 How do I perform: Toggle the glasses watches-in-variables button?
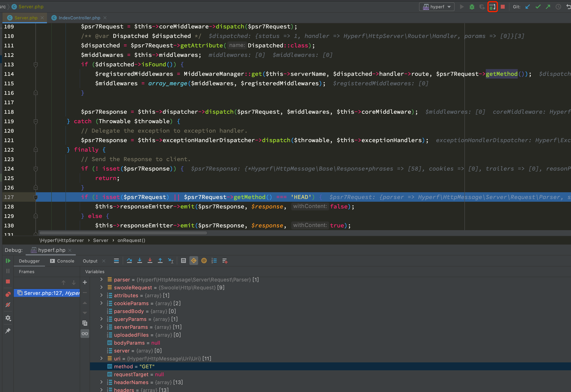(85, 334)
